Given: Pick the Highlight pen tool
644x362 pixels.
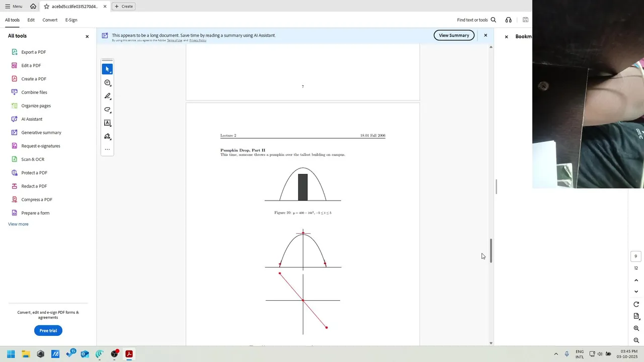Looking at the screenshot, I should (107, 96).
